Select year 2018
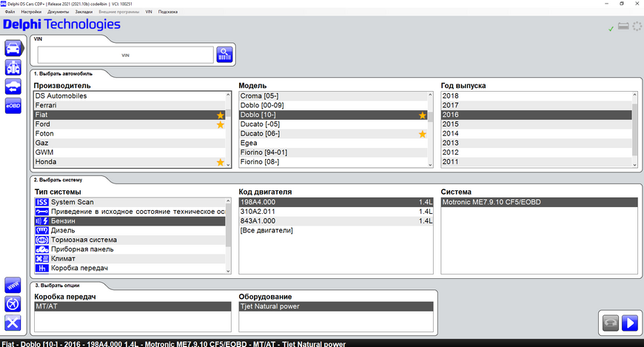Screen dimensions: 644x347 537,96
